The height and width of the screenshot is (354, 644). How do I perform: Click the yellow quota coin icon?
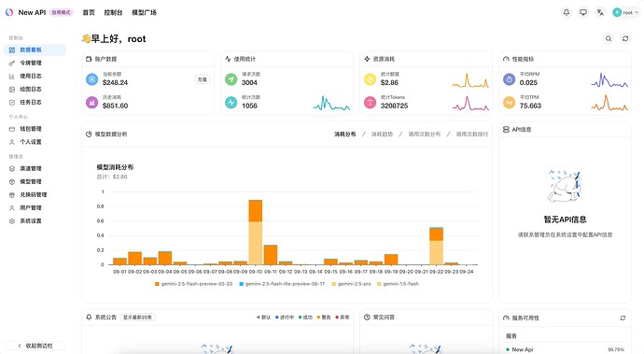370,79
